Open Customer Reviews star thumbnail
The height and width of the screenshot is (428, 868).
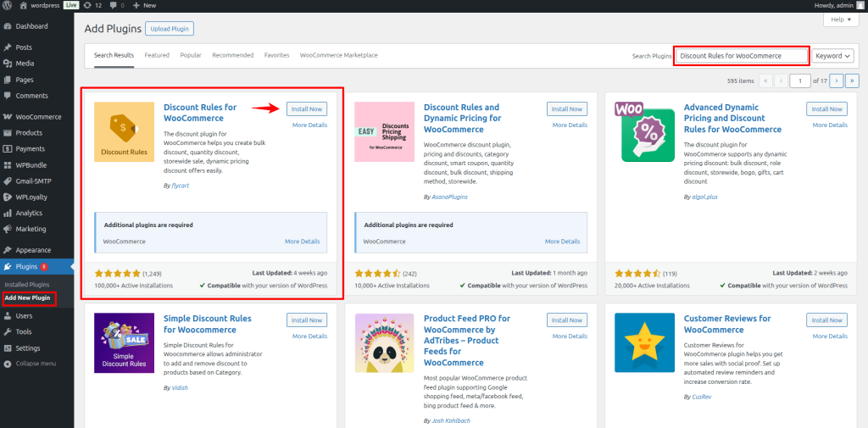(644, 342)
